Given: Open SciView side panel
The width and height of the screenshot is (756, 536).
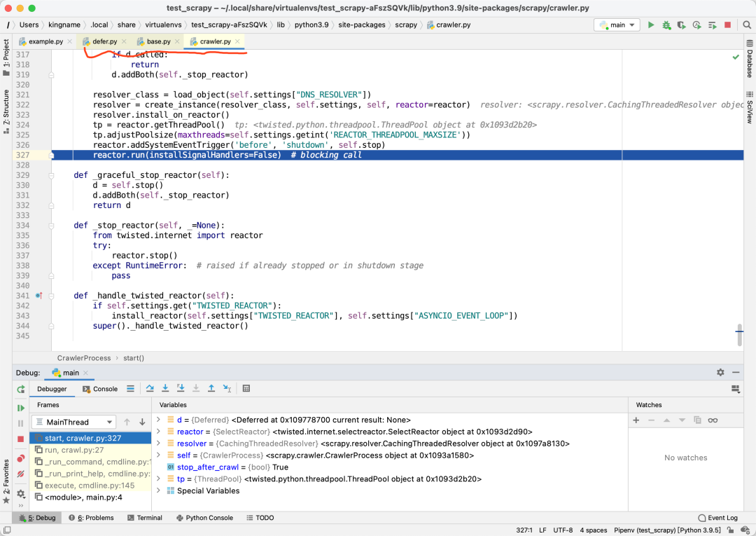Looking at the screenshot, I should click(x=750, y=107).
